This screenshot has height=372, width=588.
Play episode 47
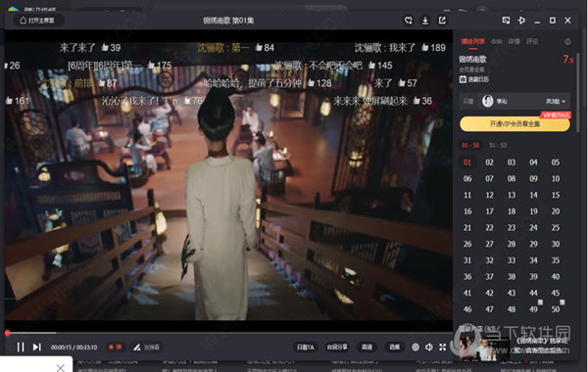click(x=489, y=309)
